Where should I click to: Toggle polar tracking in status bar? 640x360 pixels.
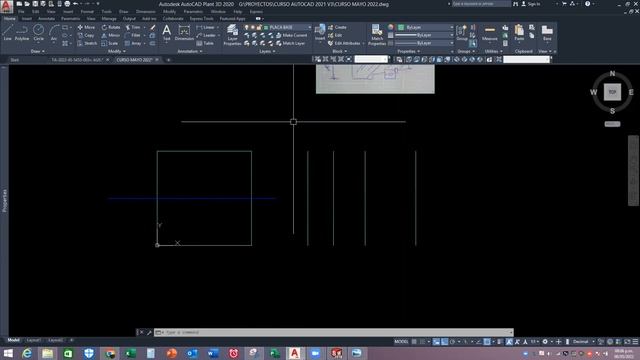(452, 342)
